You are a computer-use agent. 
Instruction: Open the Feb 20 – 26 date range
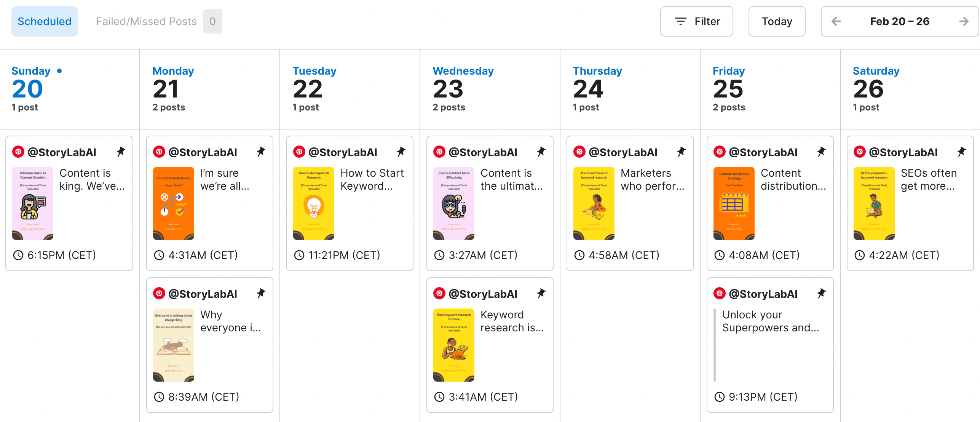click(x=900, y=21)
